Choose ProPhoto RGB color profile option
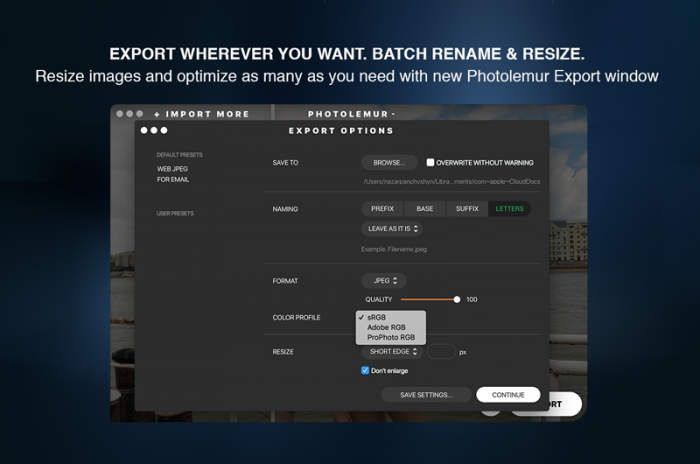Screen dimensions: 700x464 pos(391,337)
